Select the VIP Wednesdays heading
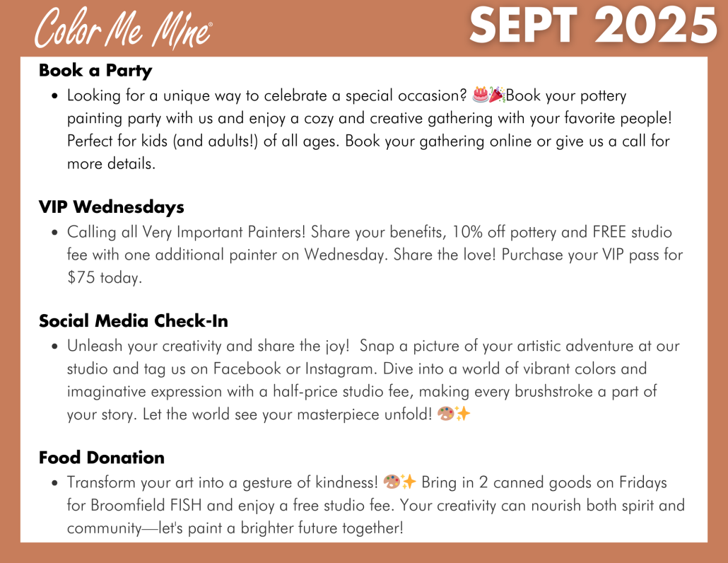This screenshot has width=728, height=563. [x=112, y=207]
